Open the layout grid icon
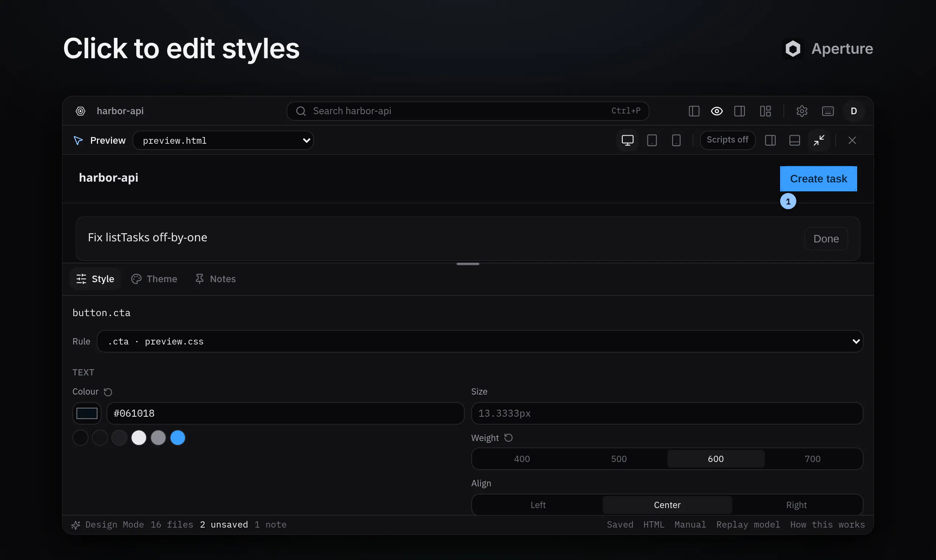 pos(765,111)
